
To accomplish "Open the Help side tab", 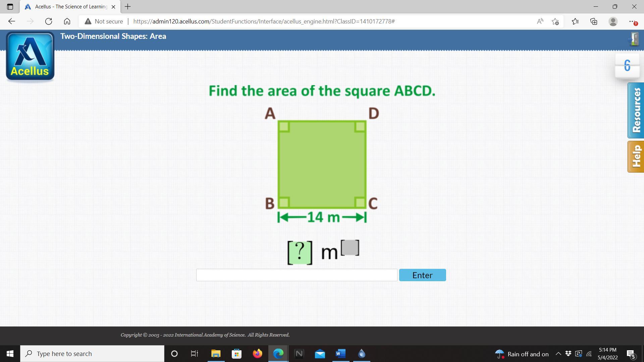I will (636, 157).
